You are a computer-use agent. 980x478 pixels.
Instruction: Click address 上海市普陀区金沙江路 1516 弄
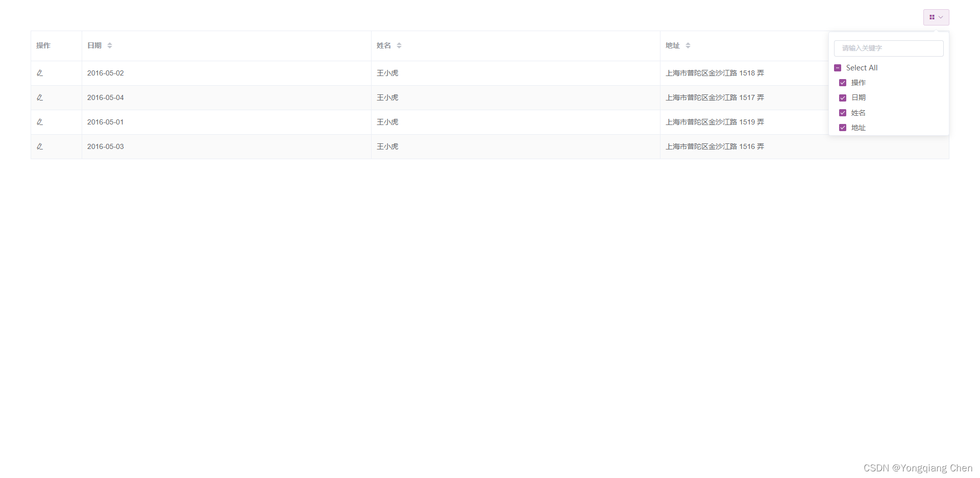tap(715, 146)
